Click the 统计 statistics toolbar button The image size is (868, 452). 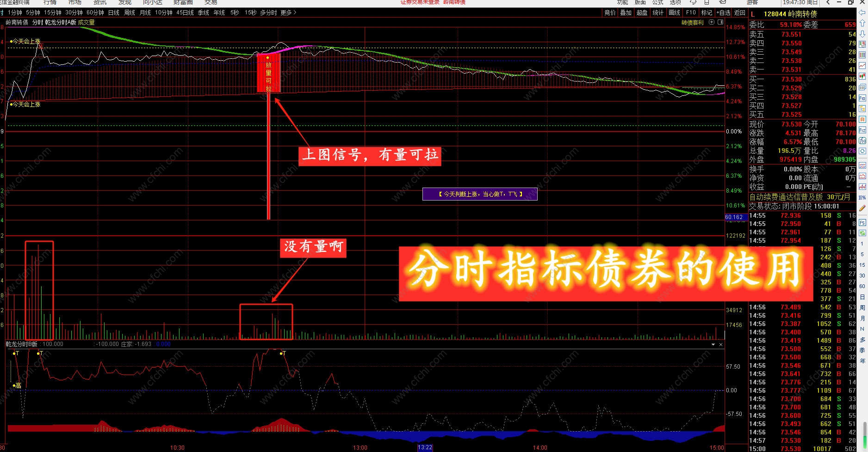click(x=658, y=13)
